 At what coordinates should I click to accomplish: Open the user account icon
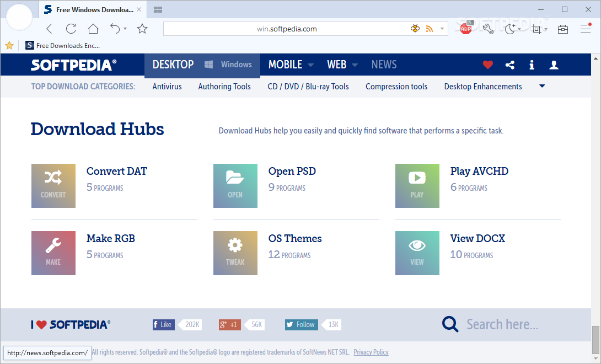pos(554,65)
